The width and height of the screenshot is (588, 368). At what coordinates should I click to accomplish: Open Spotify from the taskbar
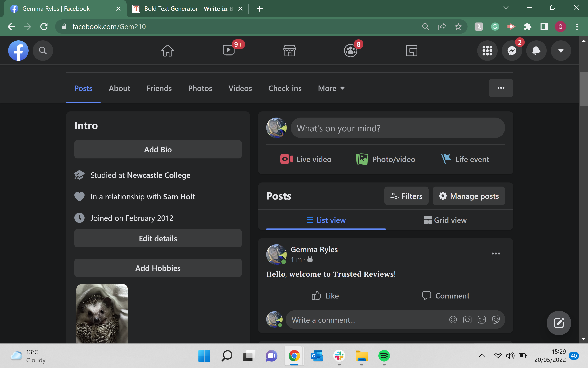[x=384, y=356]
